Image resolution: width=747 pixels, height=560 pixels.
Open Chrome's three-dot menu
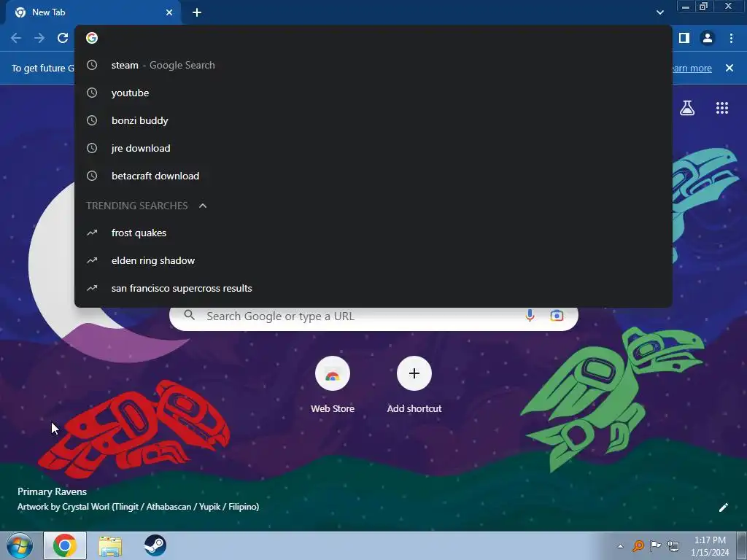[x=731, y=38]
